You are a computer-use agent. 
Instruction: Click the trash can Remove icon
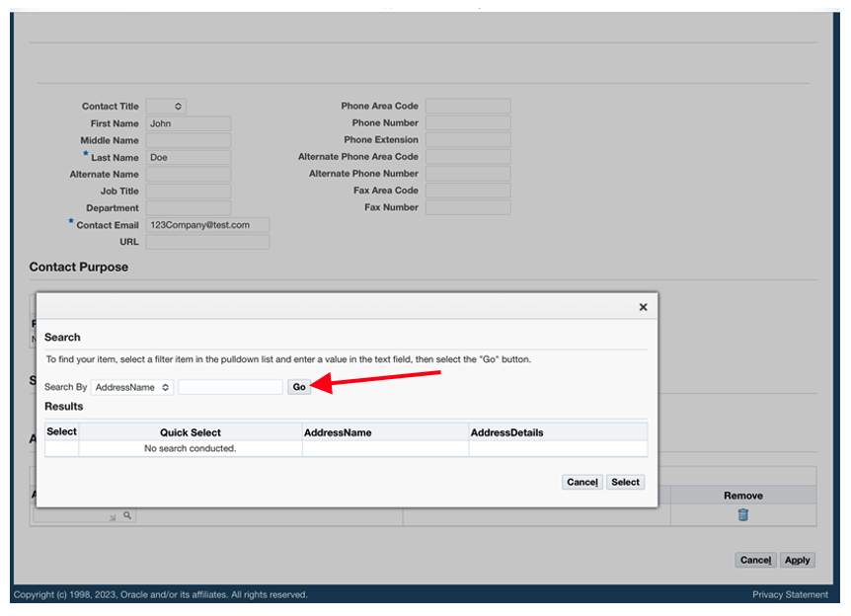(x=743, y=514)
